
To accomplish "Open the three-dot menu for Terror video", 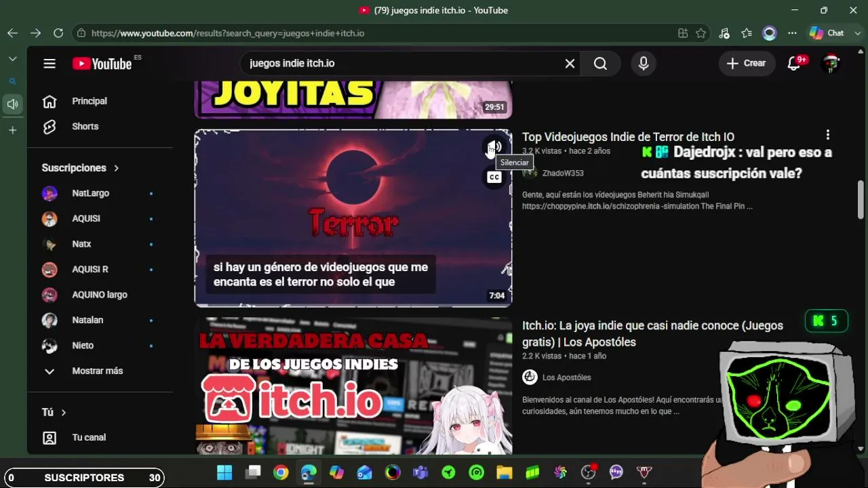I will pos(828,136).
